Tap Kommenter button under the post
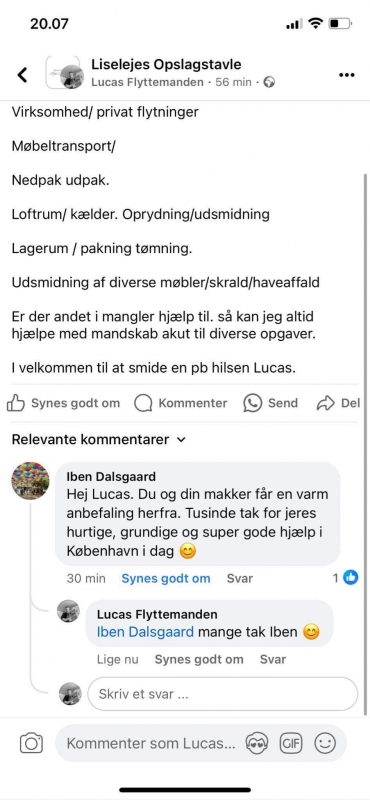 [181, 403]
